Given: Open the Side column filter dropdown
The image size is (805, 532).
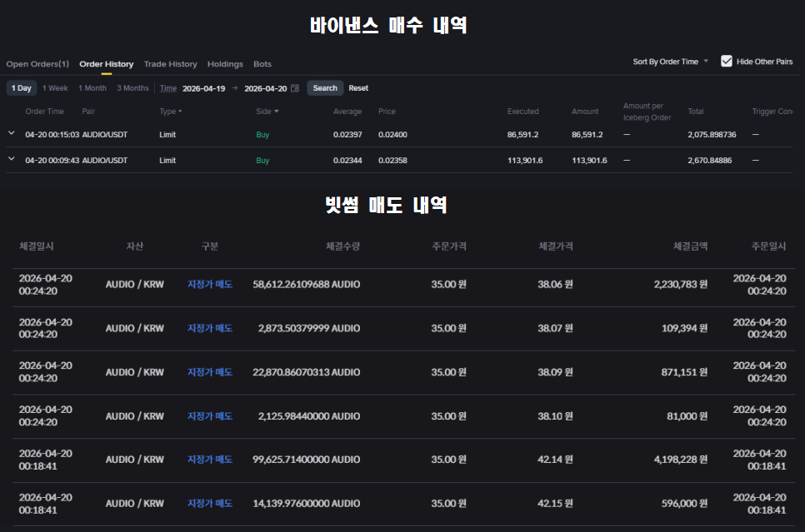Looking at the screenshot, I should pyautogui.click(x=267, y=112).
